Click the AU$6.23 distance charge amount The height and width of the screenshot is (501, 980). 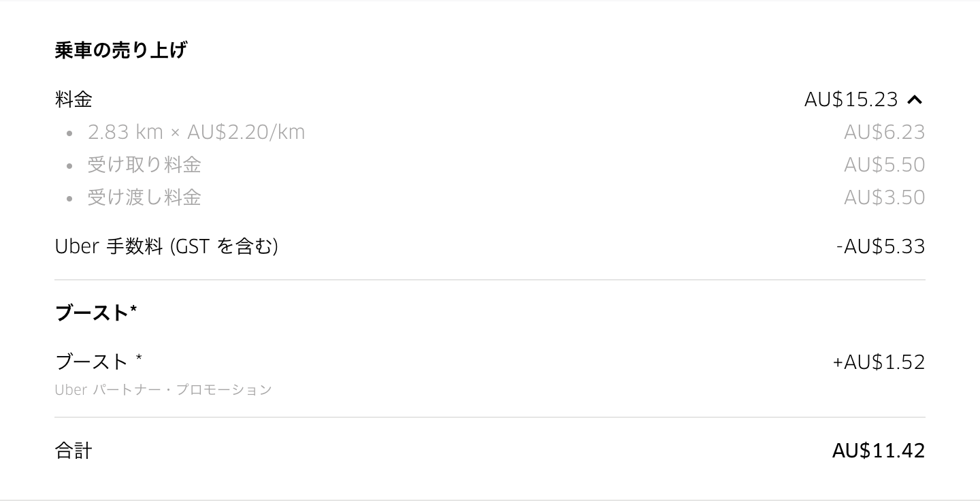click(884, 132)
